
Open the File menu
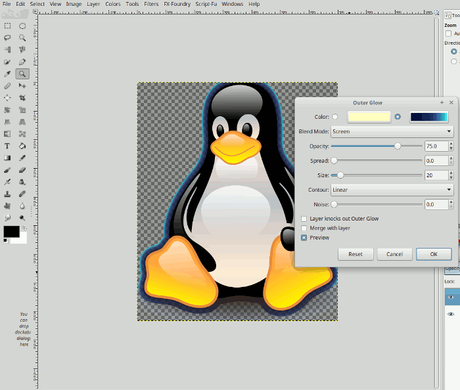[x=7, y=4]
